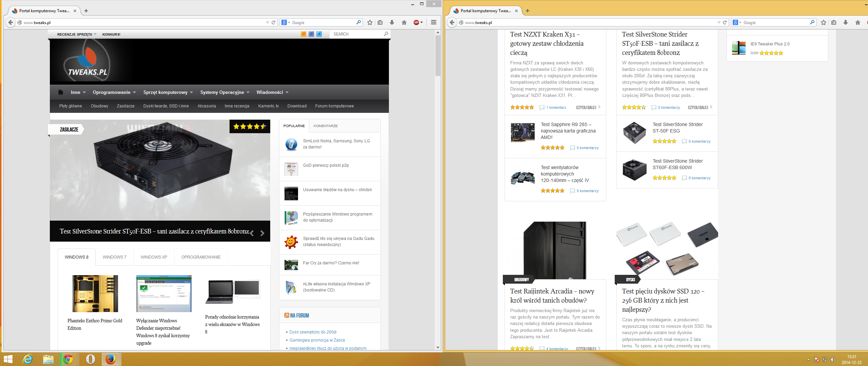The height and width of the screenshot is (366, 868).
Task: Open Windows Start button
Action: click(8, 359)
